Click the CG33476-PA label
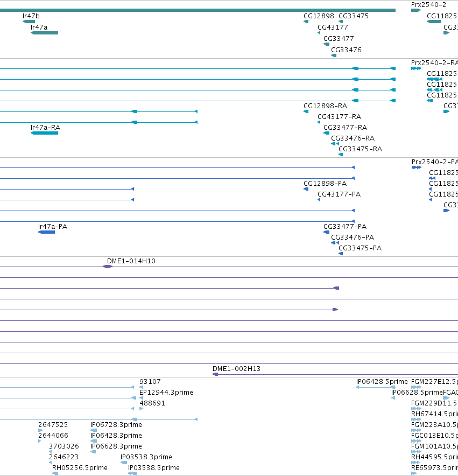 [353, 237]
